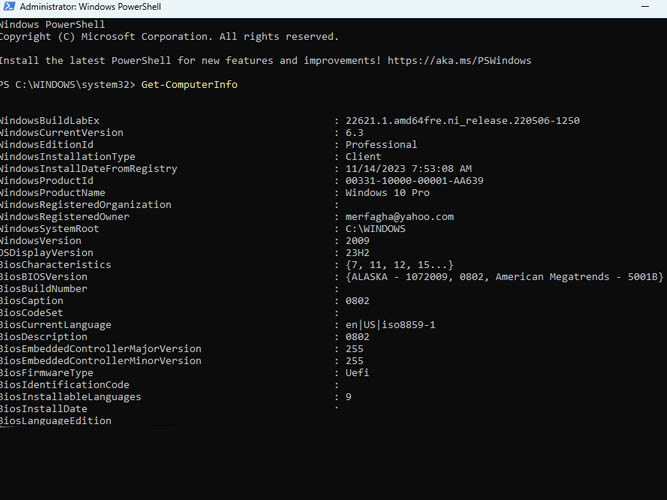The image size is (667, 500).
Task: Click the BiosFirmwareType value Uefi
Action: click(x=358, y=373)
